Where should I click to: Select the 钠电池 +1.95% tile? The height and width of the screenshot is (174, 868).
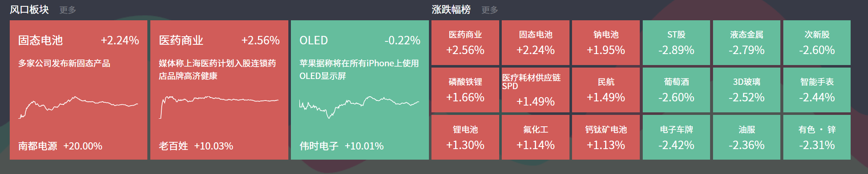pyautogui.click(x=605, y=43)
